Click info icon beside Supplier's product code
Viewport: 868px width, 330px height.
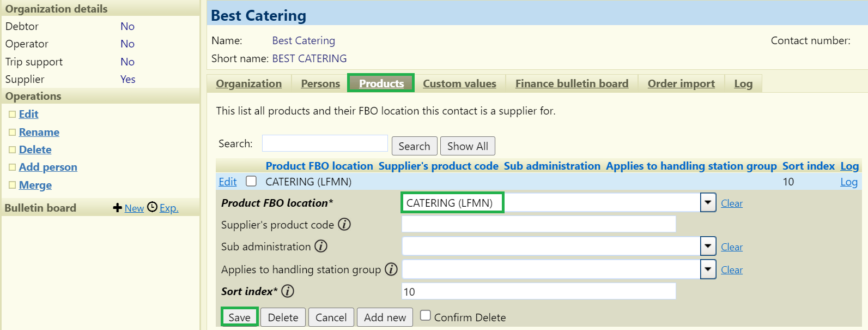point(344,224)
